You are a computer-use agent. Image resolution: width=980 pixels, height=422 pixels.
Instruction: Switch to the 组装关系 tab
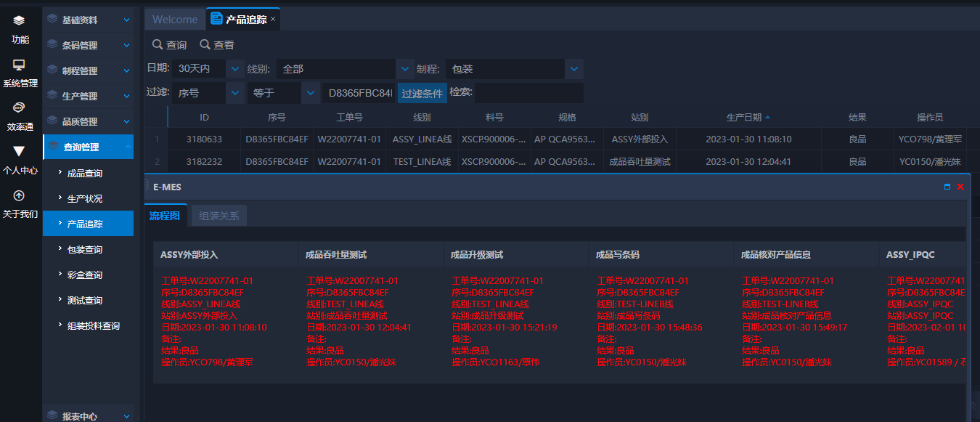219,216
